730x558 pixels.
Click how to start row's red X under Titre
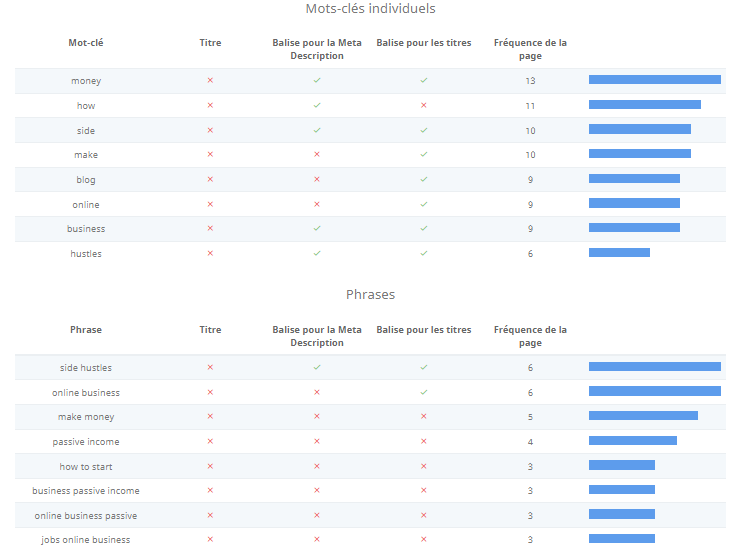click(210, 466)
